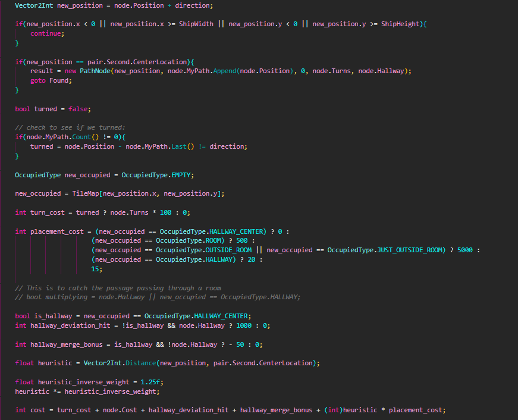This screenshot has height=420, width=518.
Task: Click 'int hallway_deviation_hit' declaration
Action: tap(62, 326)
